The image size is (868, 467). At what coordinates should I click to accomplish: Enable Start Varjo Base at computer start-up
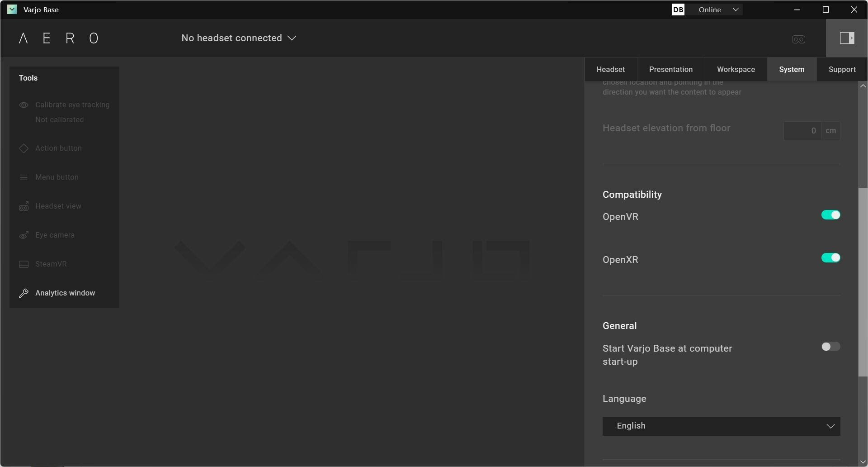click(830, 347)
